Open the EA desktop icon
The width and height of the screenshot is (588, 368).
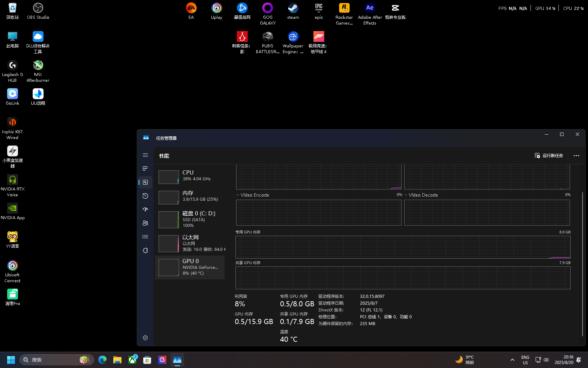(x=191, y=11)
